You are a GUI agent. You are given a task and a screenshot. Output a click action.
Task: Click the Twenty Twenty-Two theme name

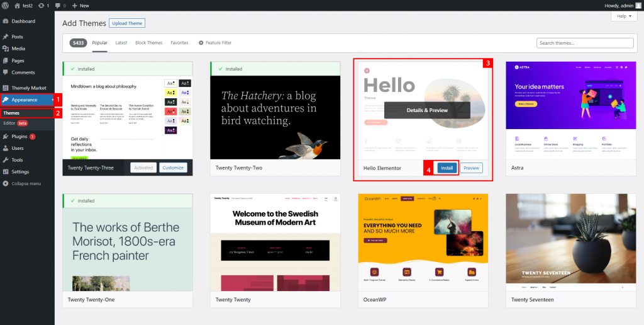pyautogui.click(x=238, y=168)
